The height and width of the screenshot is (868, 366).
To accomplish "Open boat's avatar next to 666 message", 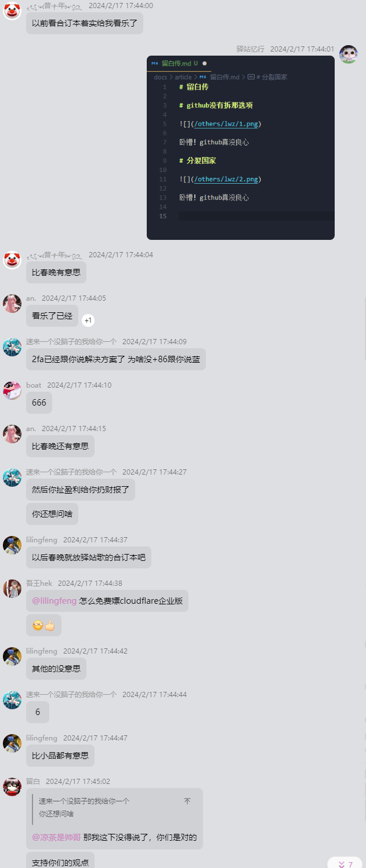I will point(12,390).
